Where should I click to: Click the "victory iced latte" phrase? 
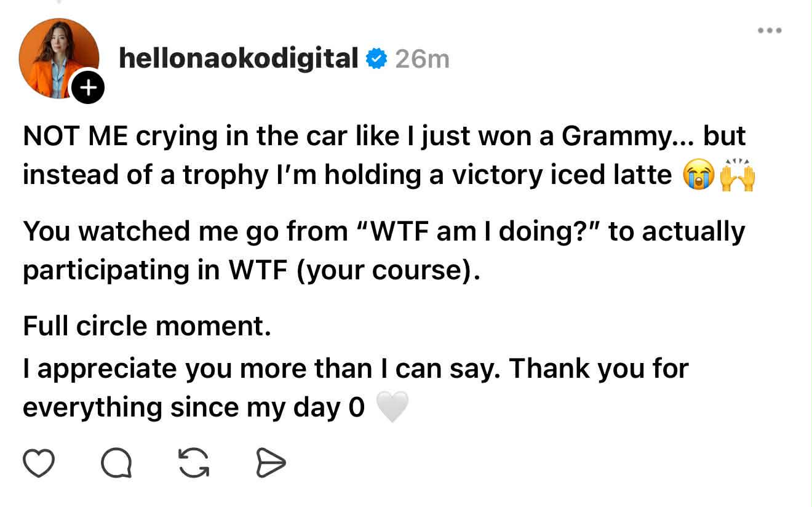pyautogui.click(x=562, y=175)
